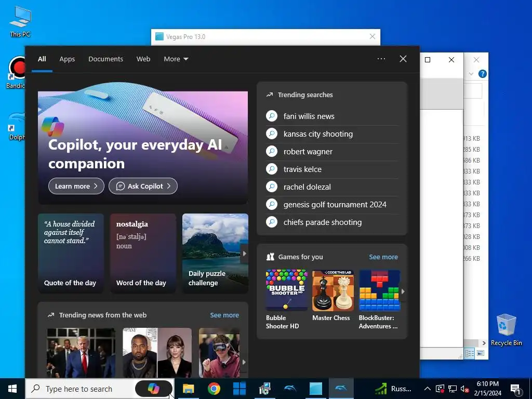
Task: Open Bubble Shooter HD game
Action: point(286,299)
